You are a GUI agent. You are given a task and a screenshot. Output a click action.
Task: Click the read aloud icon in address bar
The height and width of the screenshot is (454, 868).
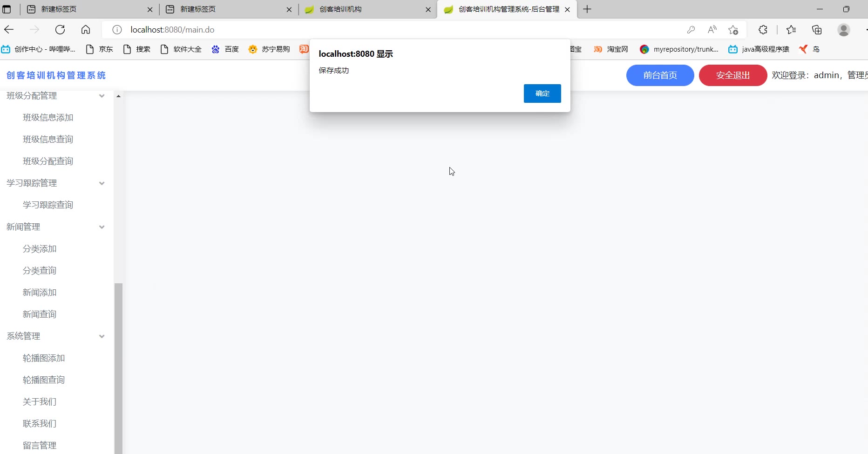(712, 30)
